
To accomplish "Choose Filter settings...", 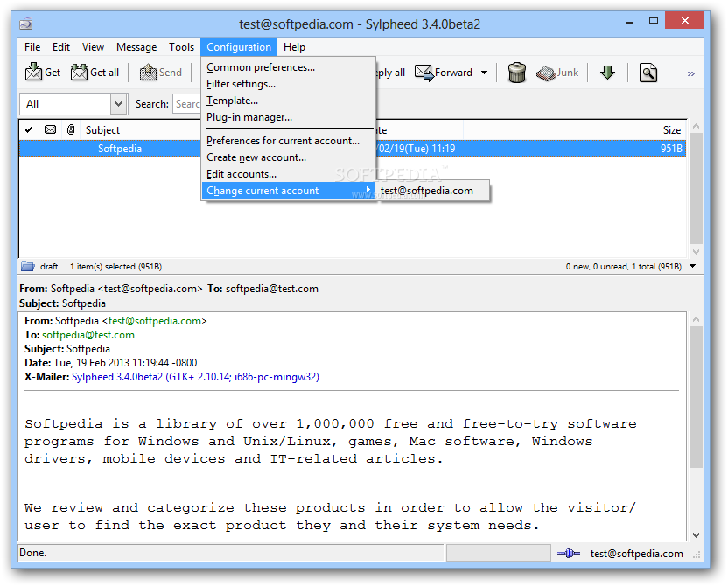I will point(289,85).
